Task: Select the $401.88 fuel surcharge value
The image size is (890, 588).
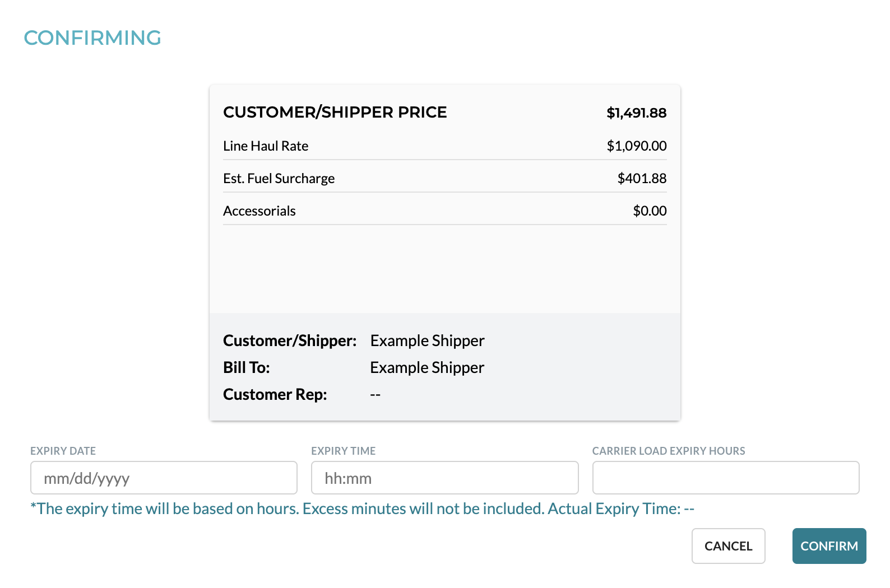Action: click(642, 179)
